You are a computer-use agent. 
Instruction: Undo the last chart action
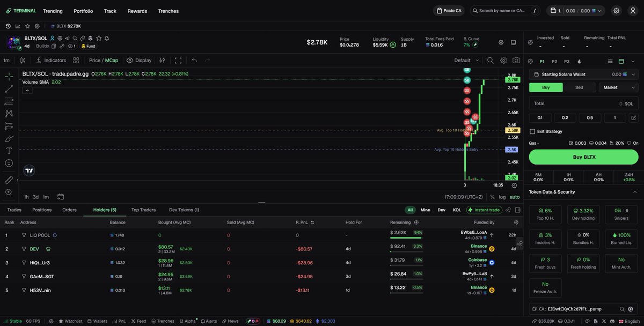194,60
